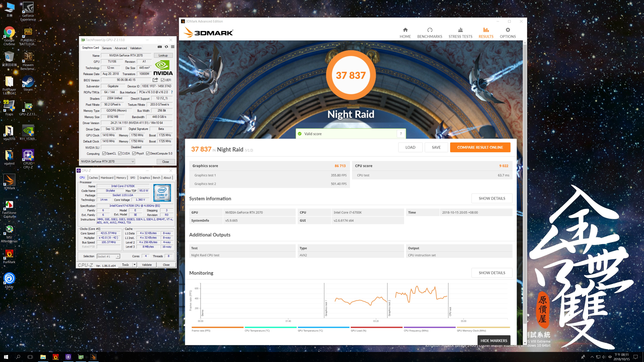Expand the CPU-Z Tools dropdown arrow
The width and height of the screenshot is (644, 362).
pos(135,265)
